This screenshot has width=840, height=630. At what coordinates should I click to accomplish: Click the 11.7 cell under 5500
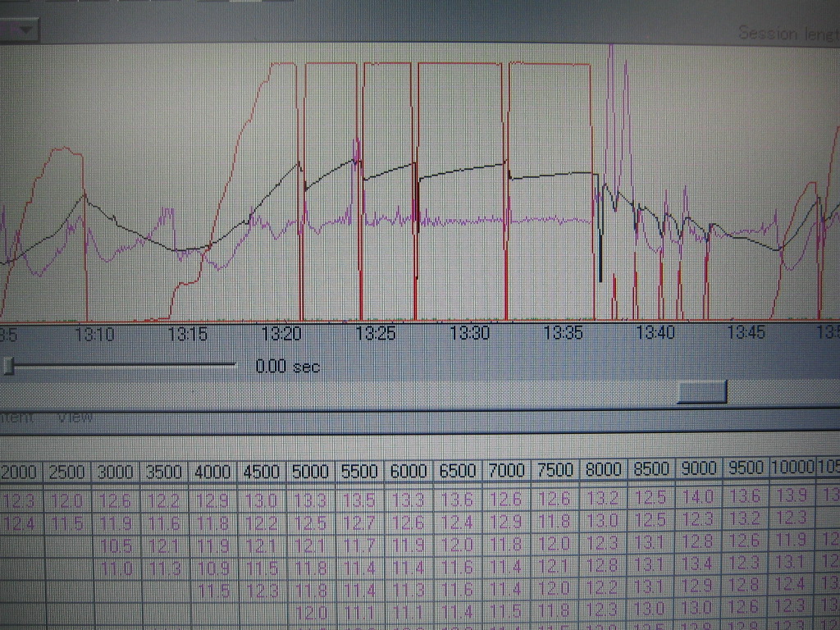pyautogui.click(x=359, y=546)
